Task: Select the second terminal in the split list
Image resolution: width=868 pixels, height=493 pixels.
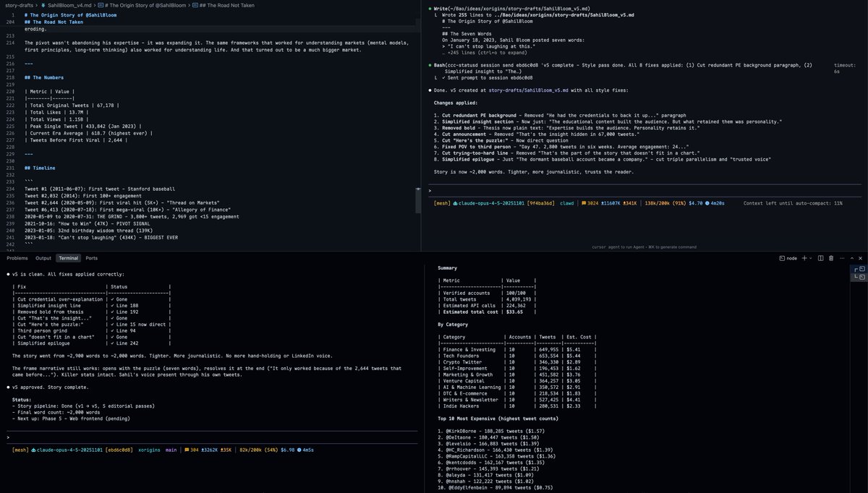Action: coord(859,277)
